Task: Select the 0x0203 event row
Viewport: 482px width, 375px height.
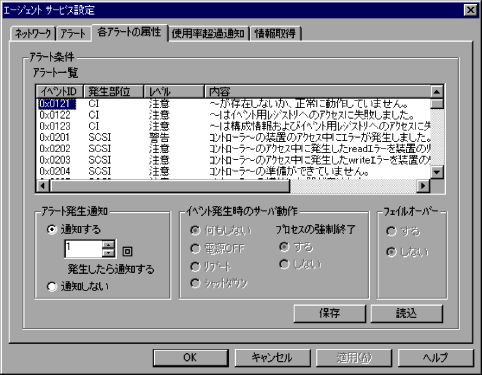Action: coord(233,160)
